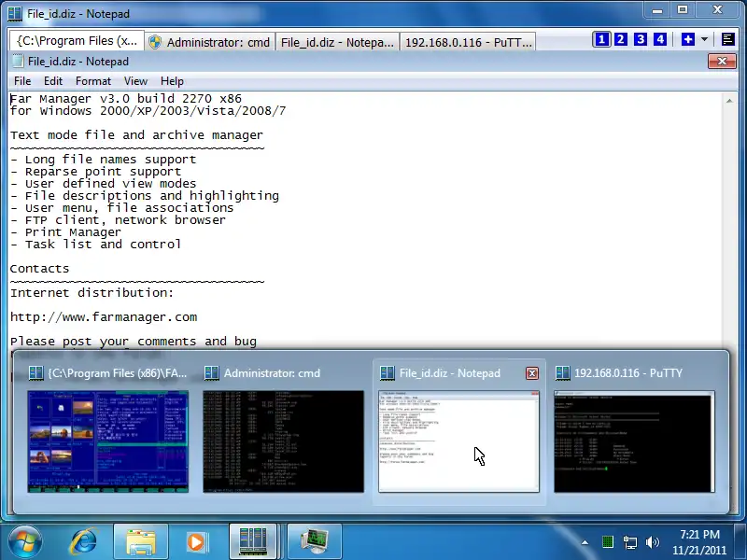Screen dimensions: 747x560
Task: Click the 'Text mode file and archive manager' line
Action: point(136,135)
